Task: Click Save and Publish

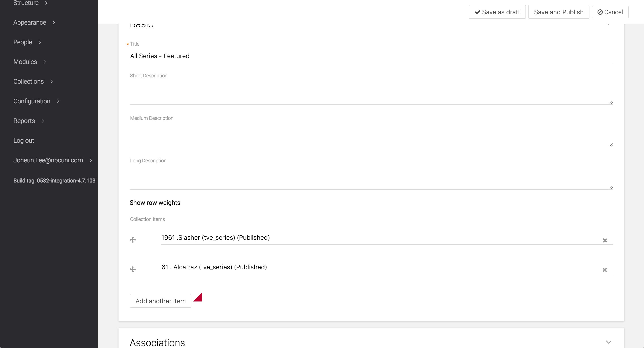Action: point(559,12)
